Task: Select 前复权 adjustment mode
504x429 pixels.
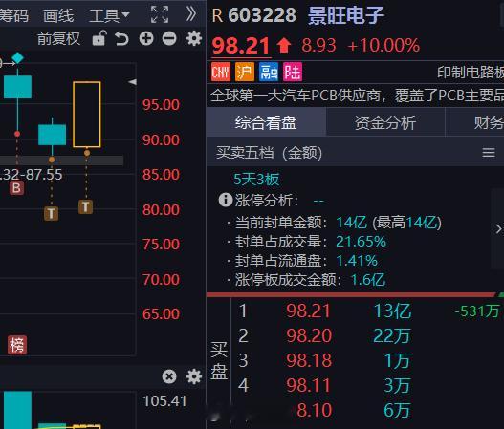Action: pyautogui.click(x=58, y=39)
